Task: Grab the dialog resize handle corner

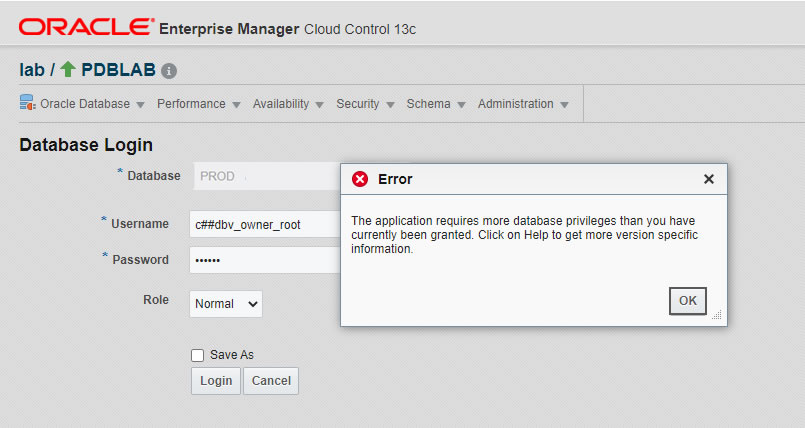Action: [x=717, y=315]
